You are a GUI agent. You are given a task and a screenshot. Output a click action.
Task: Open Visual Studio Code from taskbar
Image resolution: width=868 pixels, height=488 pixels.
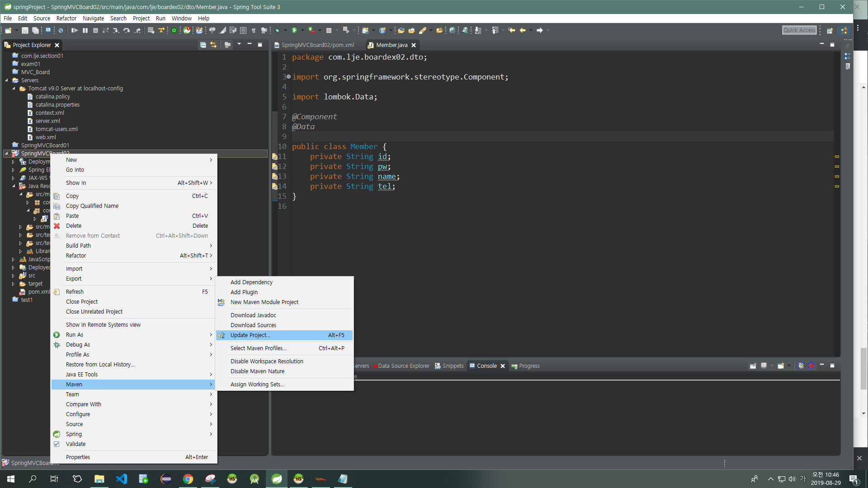click(x=122, y=479)
